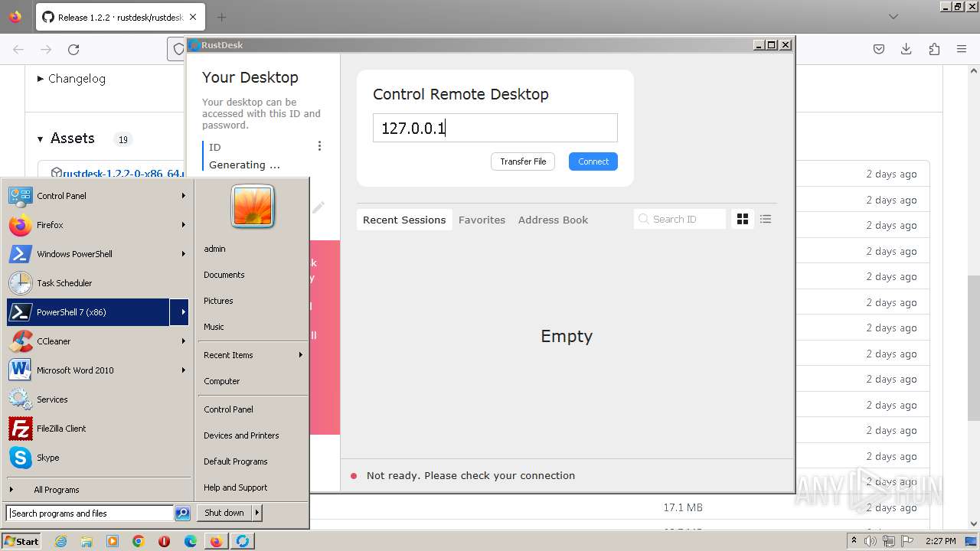The width and height of the screenshot is (980, 551).
Task: Collapse the Assets section on the GitHub page
Action: 66,139
